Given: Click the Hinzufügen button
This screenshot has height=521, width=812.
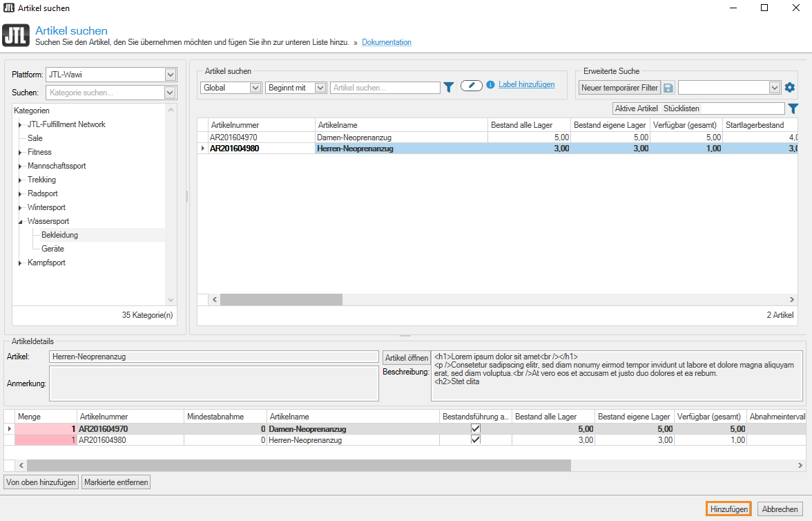Looking at the screenshot, I should point(728,509).
